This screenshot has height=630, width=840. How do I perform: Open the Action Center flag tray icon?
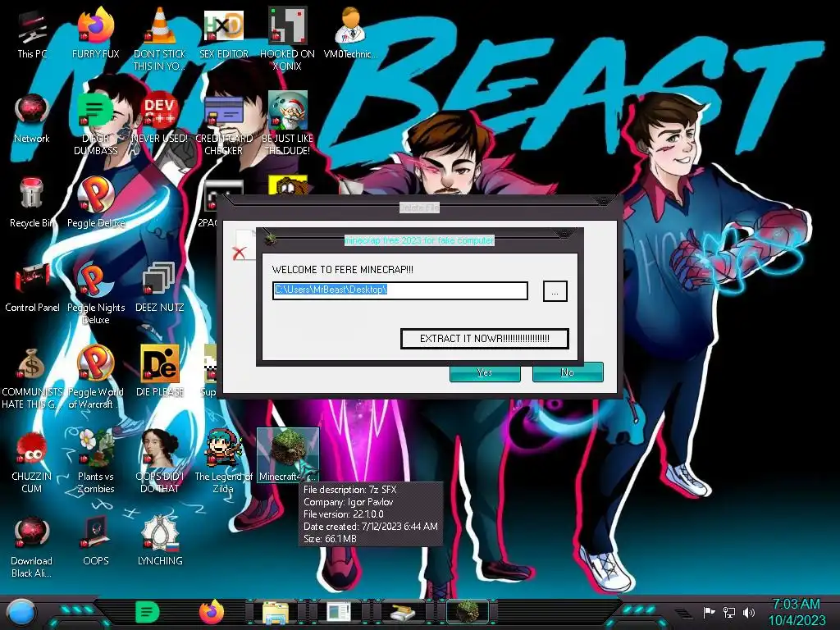pyautogui.click(x=710, y=612)
